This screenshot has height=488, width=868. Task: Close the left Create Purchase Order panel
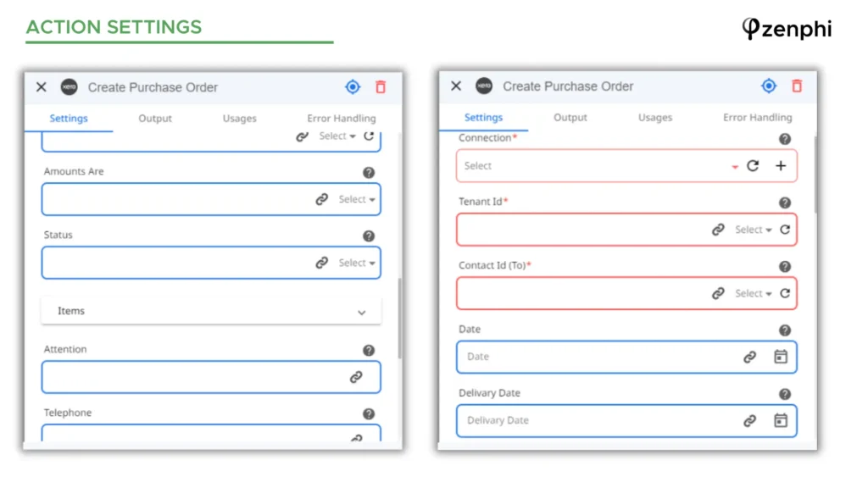click(41, 87)
